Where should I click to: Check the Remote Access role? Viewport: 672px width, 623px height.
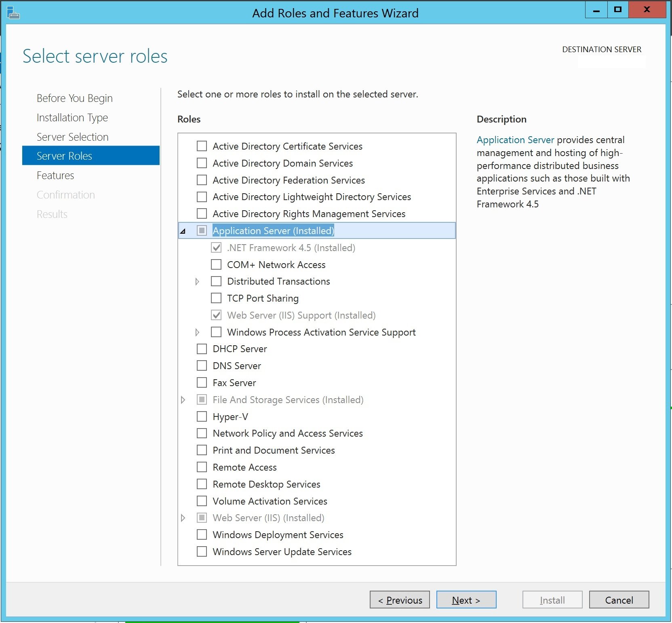coord(202,467)
